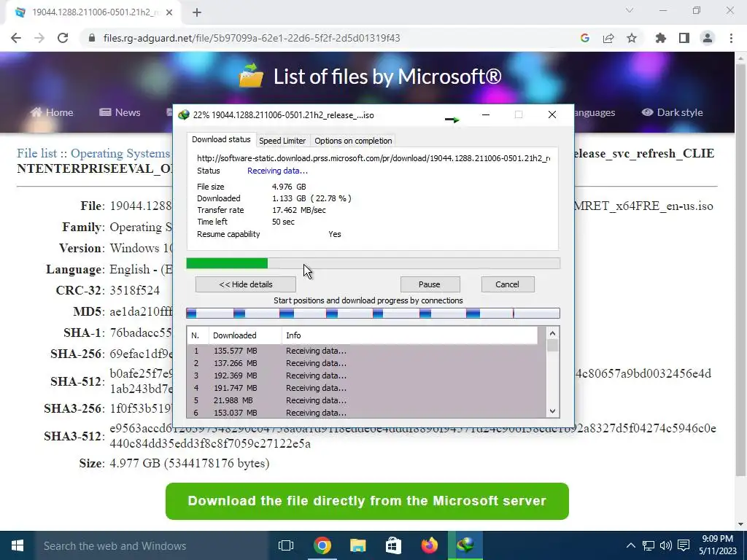Click the Internet Download Manager taskbar icon
This screenshot has height=560, width=747.
click(465, 545)
